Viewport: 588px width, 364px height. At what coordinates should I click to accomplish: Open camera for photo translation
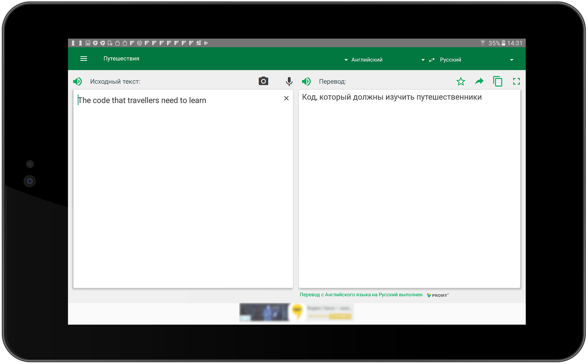tap(264, 81)
